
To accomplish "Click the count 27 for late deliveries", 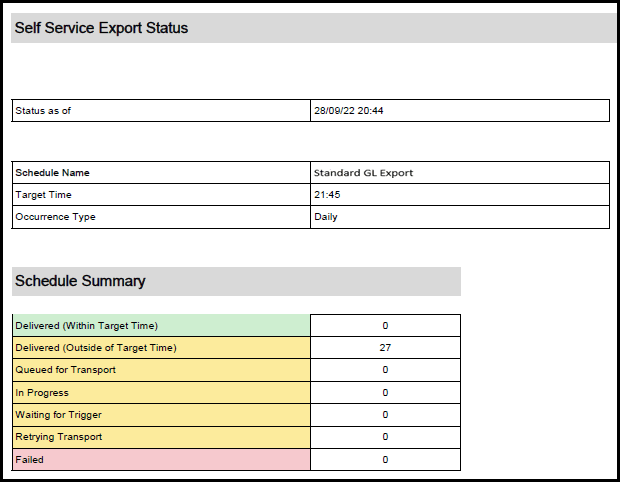I will click(x=385, y=348).
